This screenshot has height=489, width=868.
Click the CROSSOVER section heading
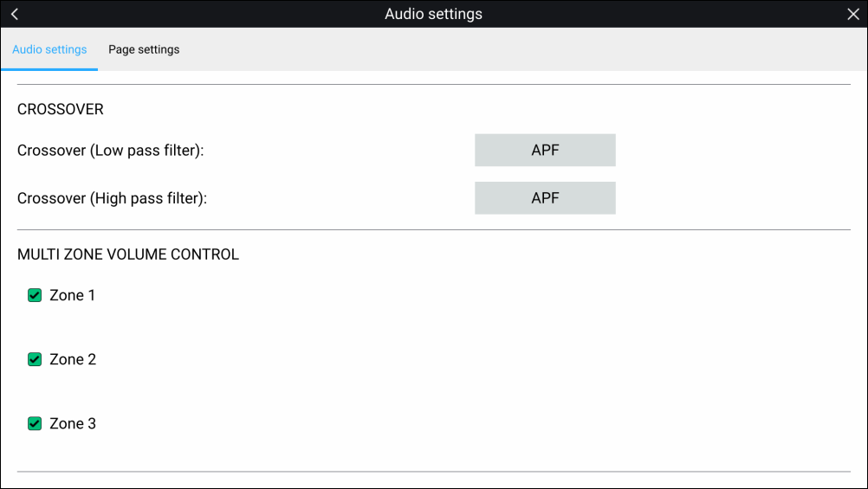[61, 110]
